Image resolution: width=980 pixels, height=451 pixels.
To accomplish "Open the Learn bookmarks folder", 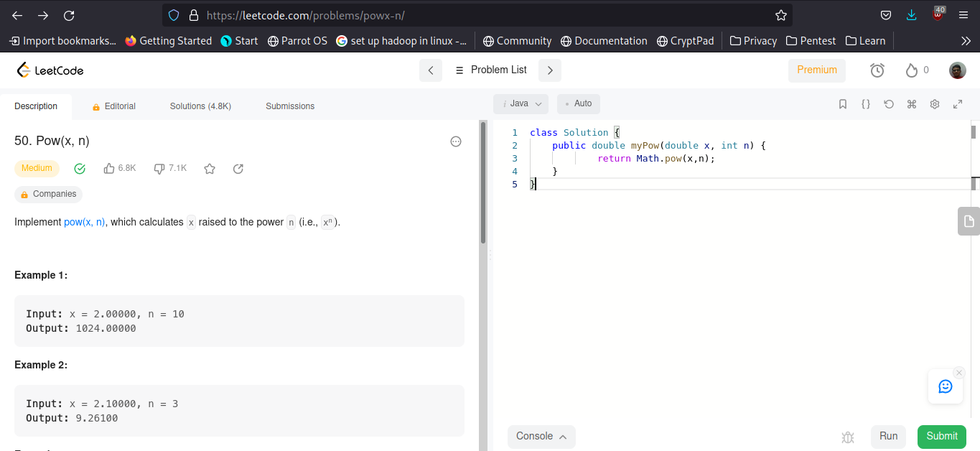I will [x=865, y=41].
